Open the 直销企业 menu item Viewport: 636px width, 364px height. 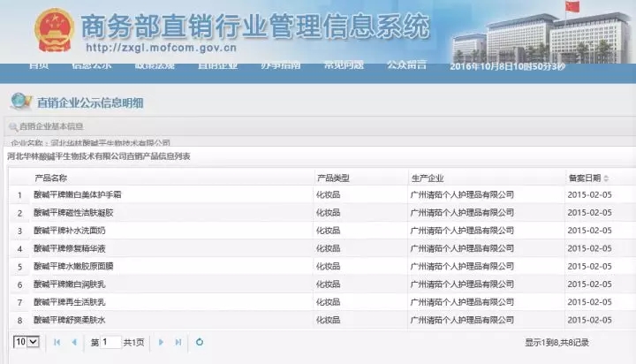click(218, 64)
